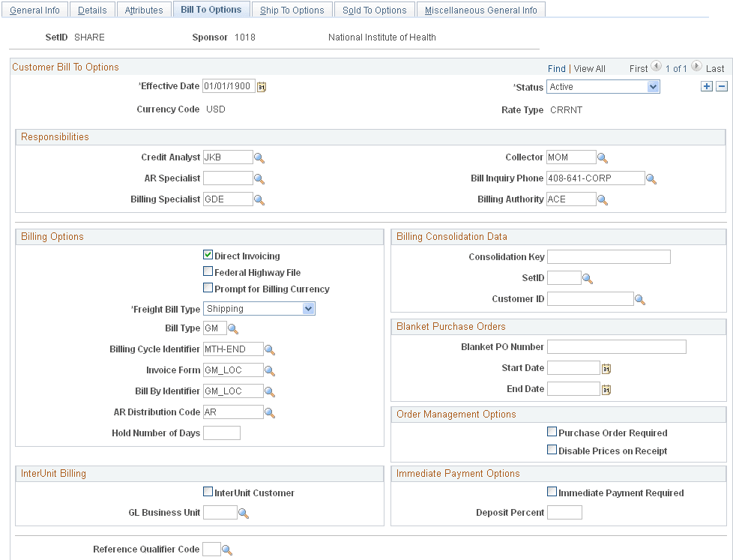Check the Purchase Order Required box
This screenshot has width=733, height=560.
coord(552,431)
